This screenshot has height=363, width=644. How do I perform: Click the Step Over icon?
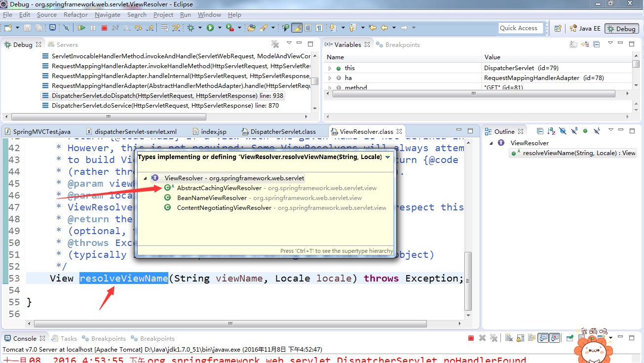coord(137,28)
